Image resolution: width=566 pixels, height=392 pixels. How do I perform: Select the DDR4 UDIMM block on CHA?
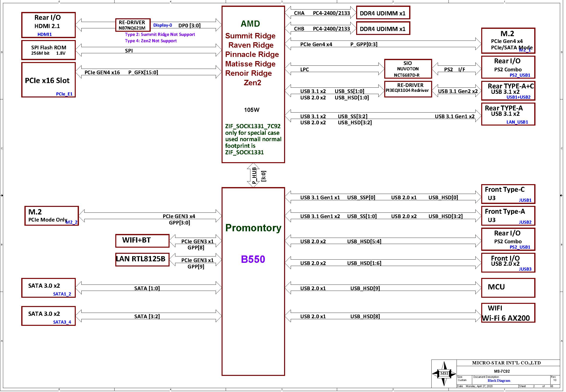pos(383,13)
